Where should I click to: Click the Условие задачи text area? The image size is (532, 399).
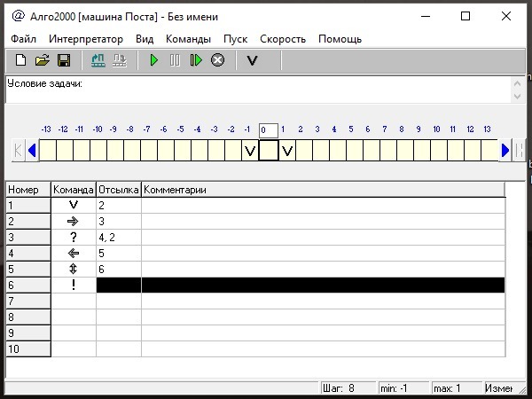pyautogui.click(x=259, y=90)
